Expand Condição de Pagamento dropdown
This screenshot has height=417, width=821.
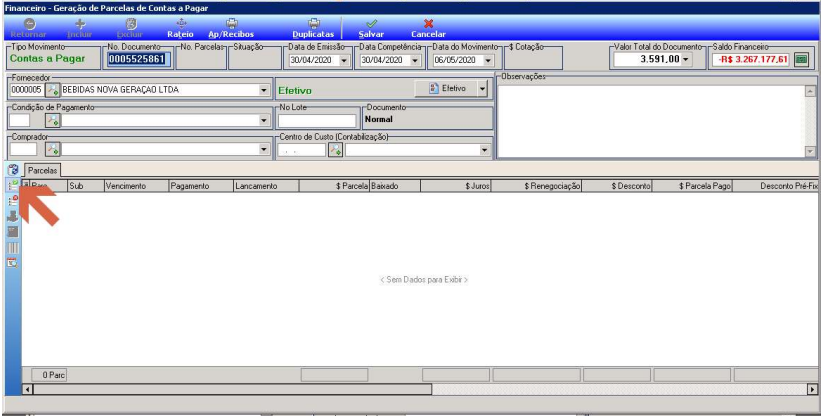pos(264,120)
